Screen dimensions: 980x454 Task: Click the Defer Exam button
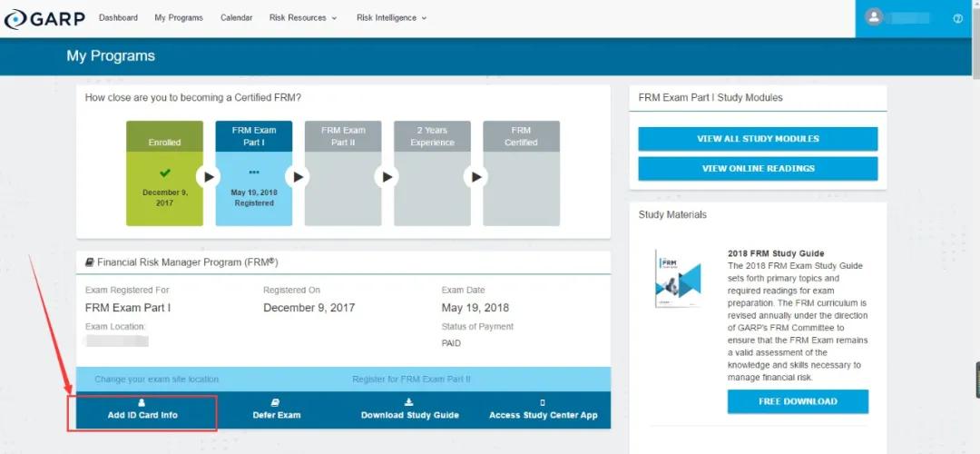click(x=276, y=410)
